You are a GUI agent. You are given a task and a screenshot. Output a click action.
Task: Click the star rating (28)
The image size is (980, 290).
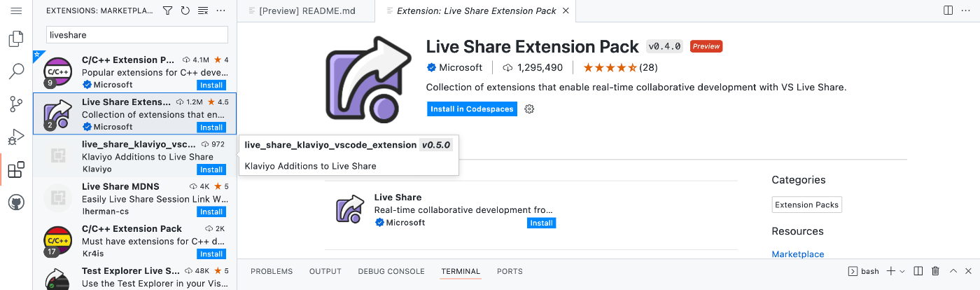pyautogui.click(x=620, y=67)
